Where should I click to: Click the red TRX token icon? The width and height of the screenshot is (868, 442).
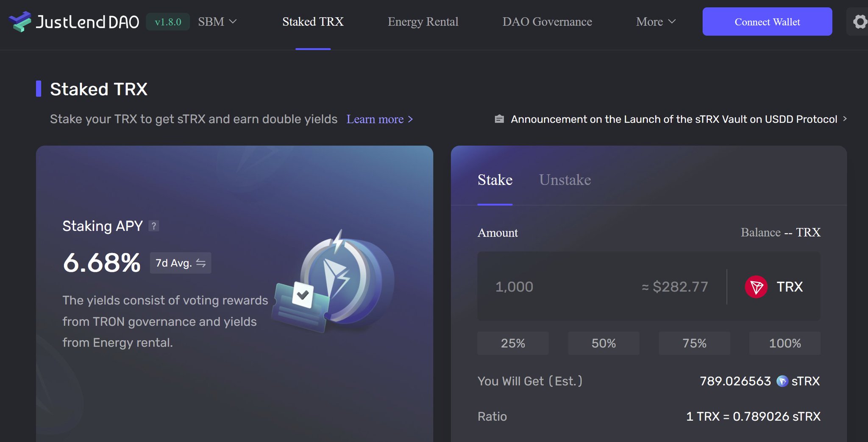(x=756, y=287)
